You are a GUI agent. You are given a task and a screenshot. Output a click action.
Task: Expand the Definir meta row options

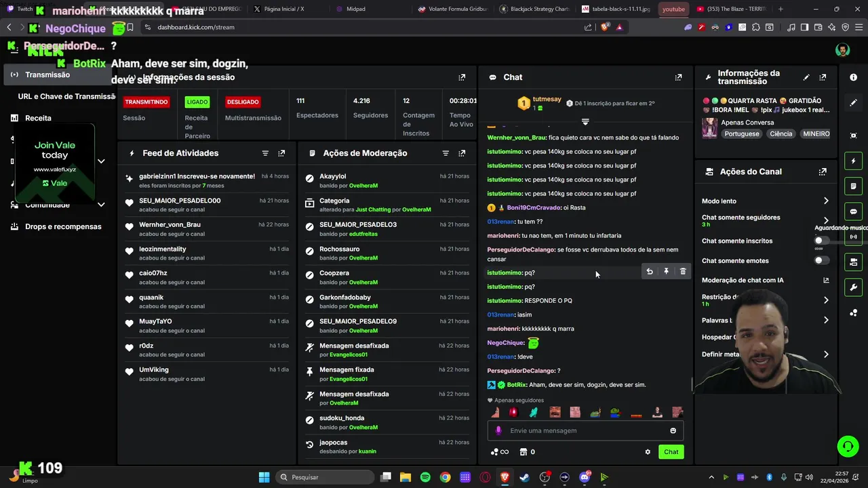[x=826, y=354]
